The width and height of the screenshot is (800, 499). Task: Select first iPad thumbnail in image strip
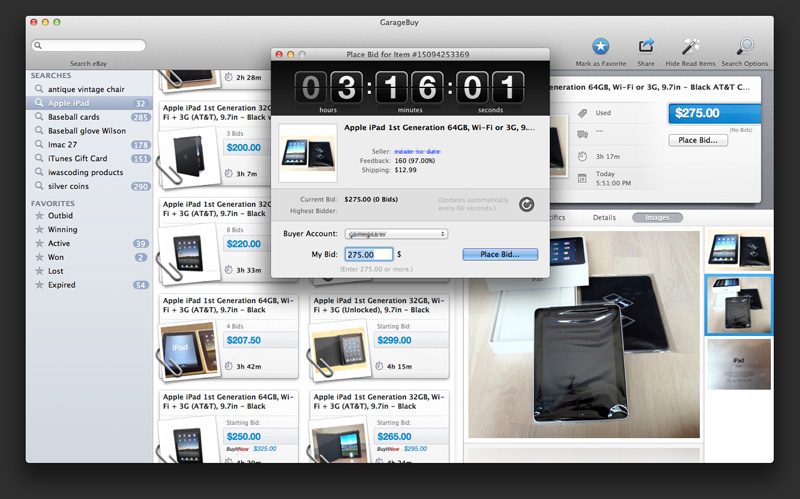(738, 250)
